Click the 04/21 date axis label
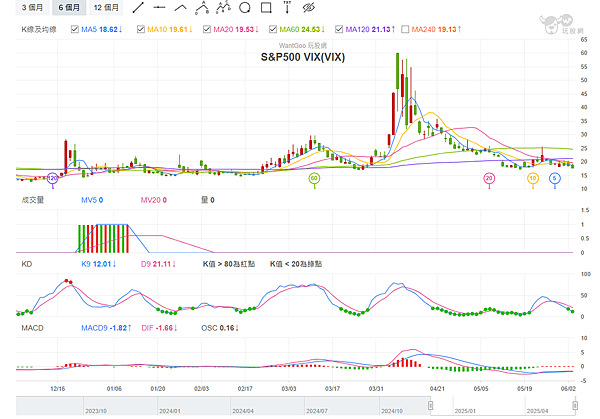This screenshot has width=600, height=419. (x=437, y=389)
